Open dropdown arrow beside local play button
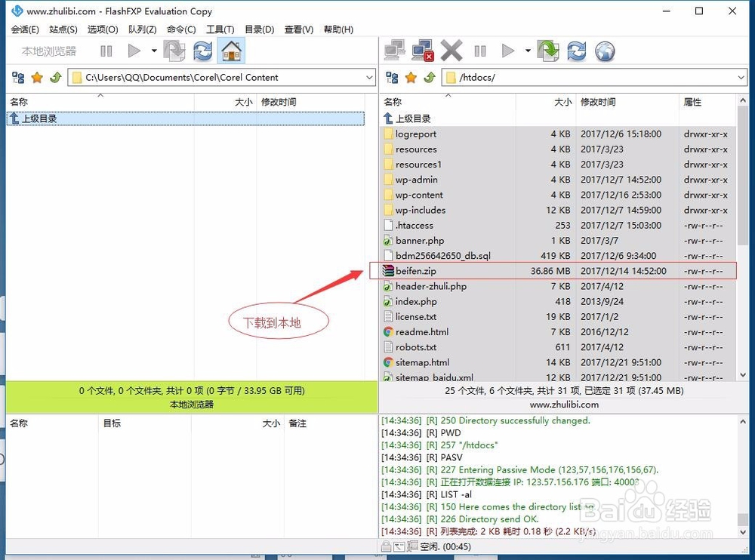 [x=154, y=51]
